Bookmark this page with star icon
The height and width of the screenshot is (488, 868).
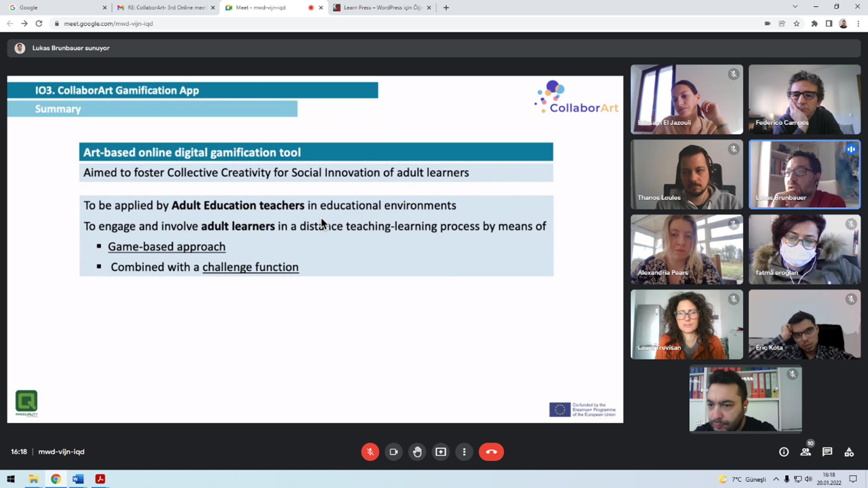pos(797,24)
